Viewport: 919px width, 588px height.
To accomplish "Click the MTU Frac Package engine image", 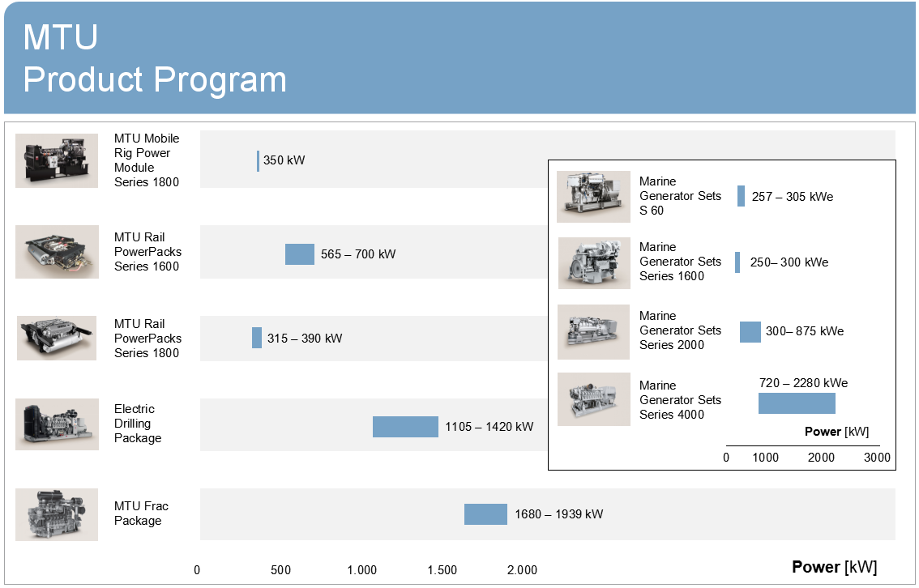I will point(57,514).
